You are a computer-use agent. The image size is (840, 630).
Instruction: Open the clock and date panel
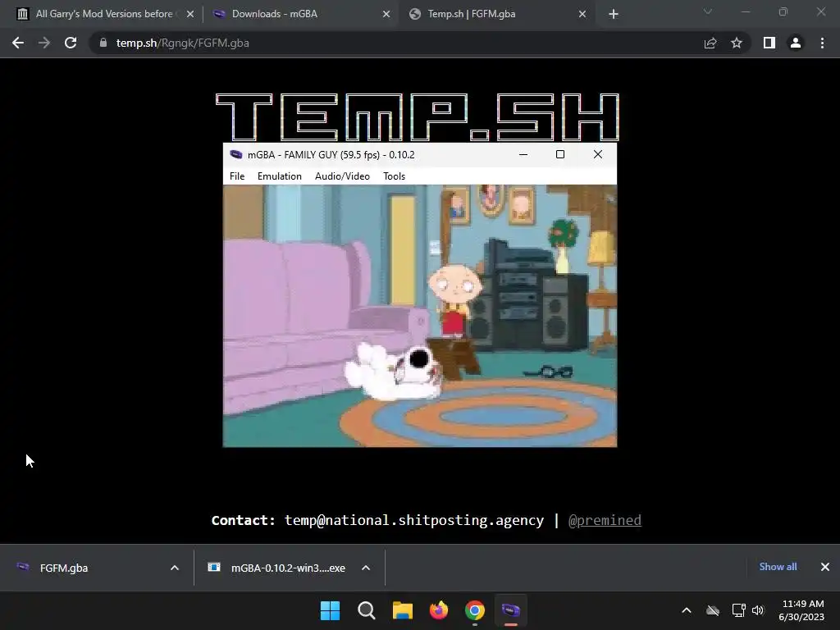(x=801, y=610)
